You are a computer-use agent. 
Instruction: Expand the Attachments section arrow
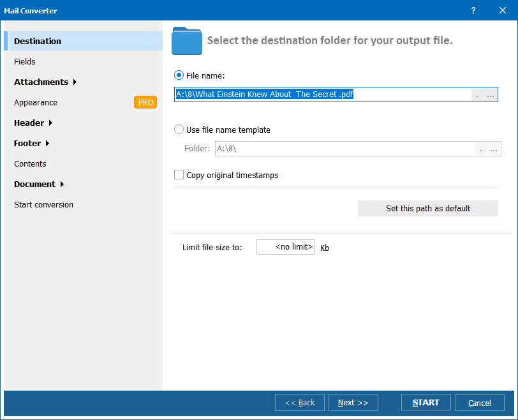75,82
